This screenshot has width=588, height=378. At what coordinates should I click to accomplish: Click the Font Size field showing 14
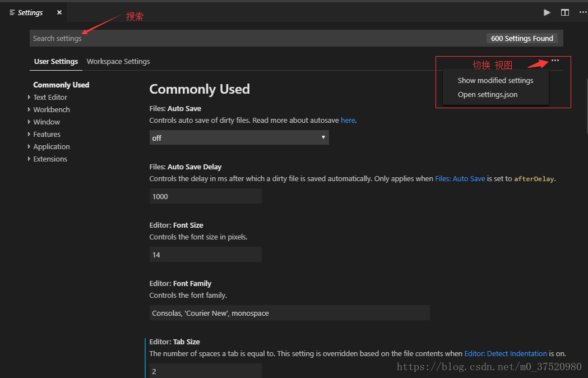pyautogui.click(x=205, y=255)
